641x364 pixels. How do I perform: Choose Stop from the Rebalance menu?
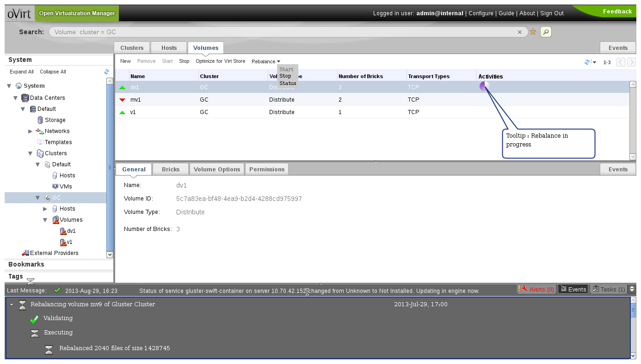[285, 76]
